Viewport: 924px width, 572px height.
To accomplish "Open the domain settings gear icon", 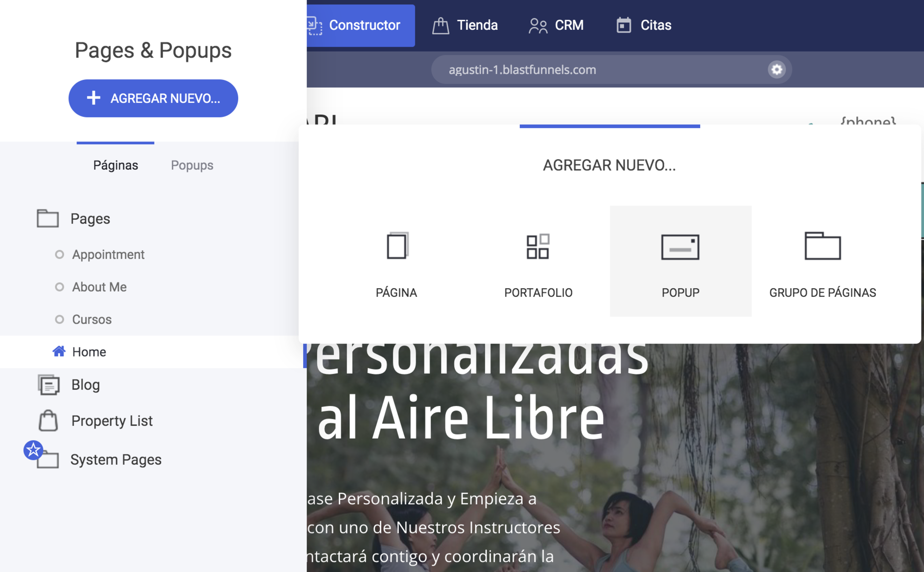I will pyautogui.click(x=776, y=69).
